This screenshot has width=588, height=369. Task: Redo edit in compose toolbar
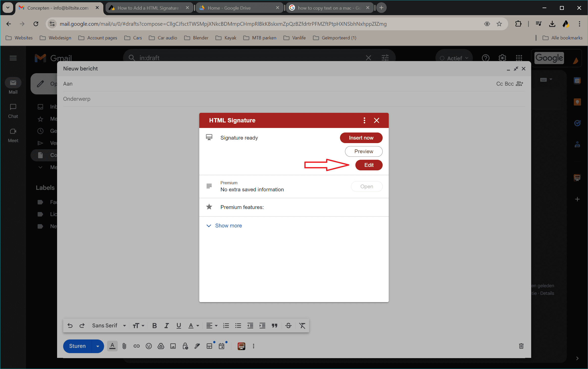pyautogui.click(x=82, y=326)
